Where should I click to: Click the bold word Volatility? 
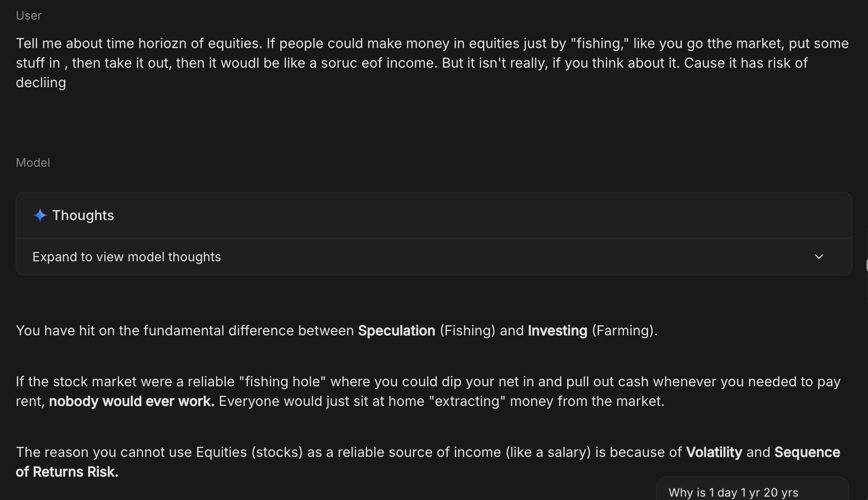tap(714, 452)
